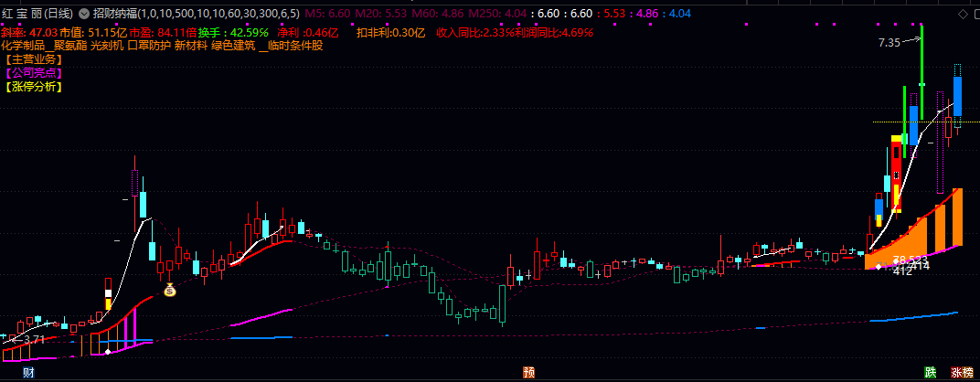
Task: Open the 【涨停分析】 link
Action: [x=35, y=87]
